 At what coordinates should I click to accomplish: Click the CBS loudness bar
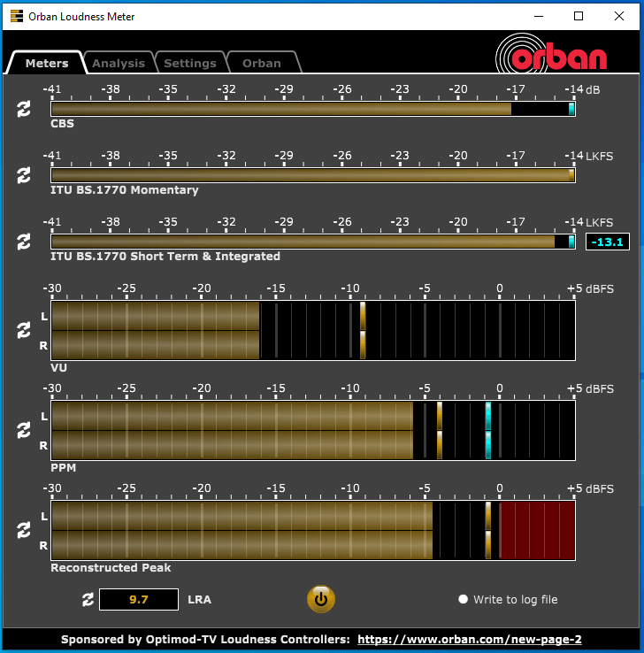(x=313, y=109)
